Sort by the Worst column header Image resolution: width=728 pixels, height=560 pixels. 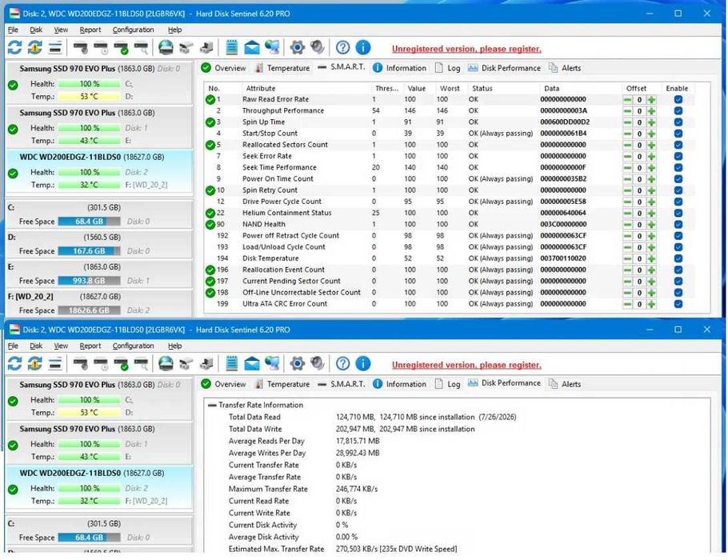point(450,88)
